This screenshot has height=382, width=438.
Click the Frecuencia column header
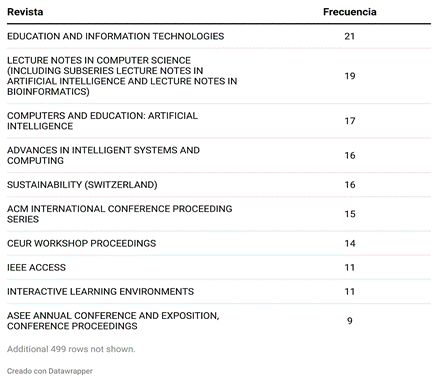[x=350, y=12]
